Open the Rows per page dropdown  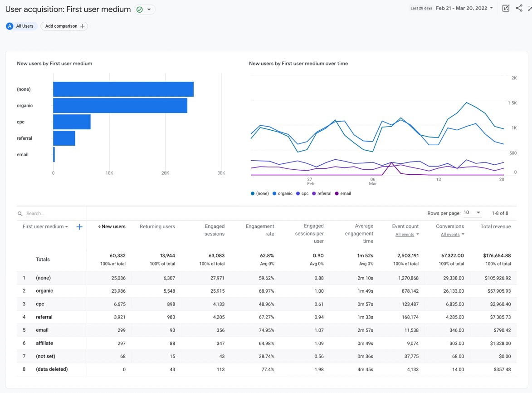(x=472, y=213)
